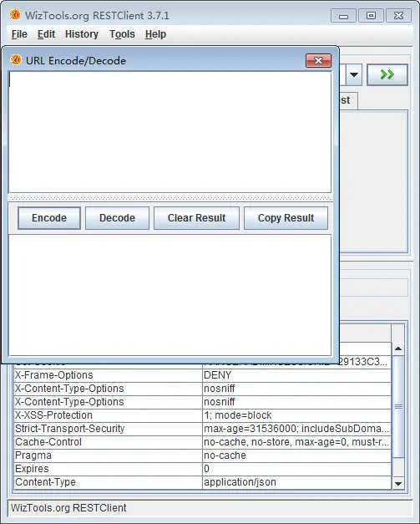This screenshot has width=420, height=524.
Task: Click the headers table scroll up arrow
Action: pos(398,348)
